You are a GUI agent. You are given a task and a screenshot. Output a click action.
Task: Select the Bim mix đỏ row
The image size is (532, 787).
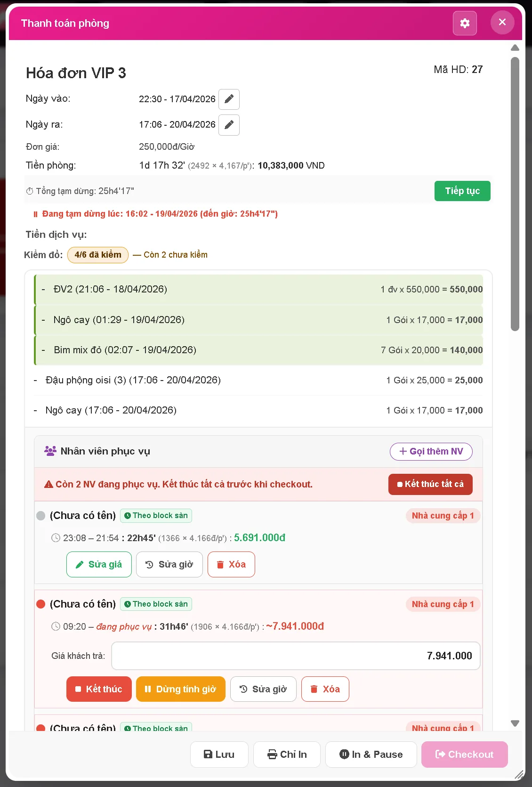coord(258,350)
